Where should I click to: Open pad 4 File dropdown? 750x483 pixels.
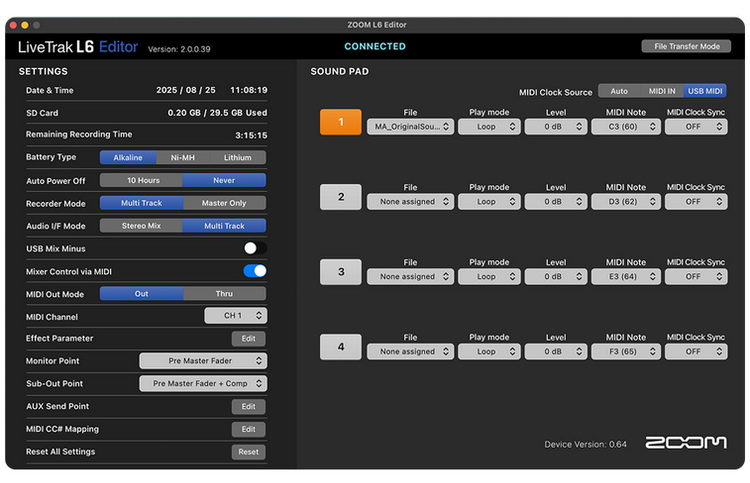410,352
